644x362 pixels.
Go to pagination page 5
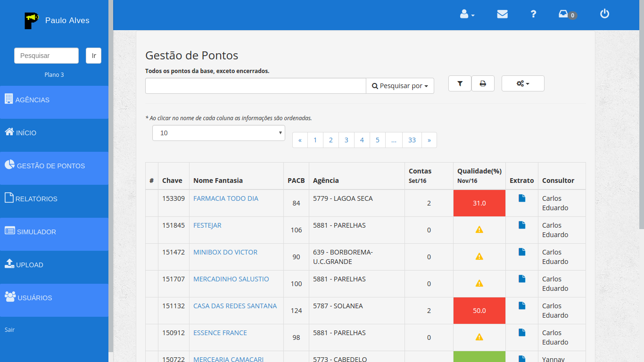pyautogui.click(x=378, y=140)
